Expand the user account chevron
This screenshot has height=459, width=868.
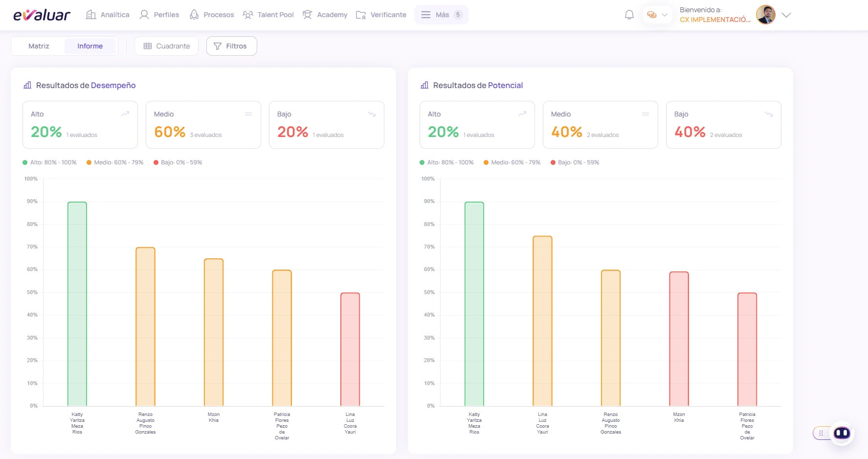click(x=786, y=15)
